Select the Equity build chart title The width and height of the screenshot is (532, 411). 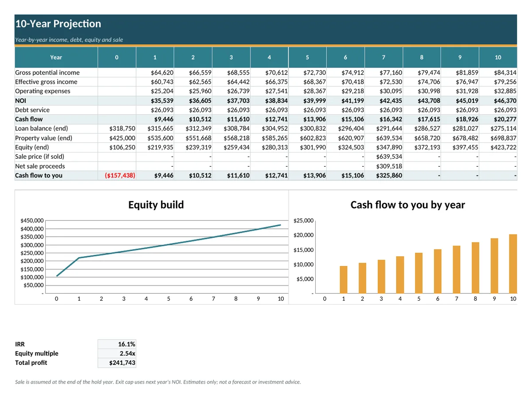pos(156,205)
